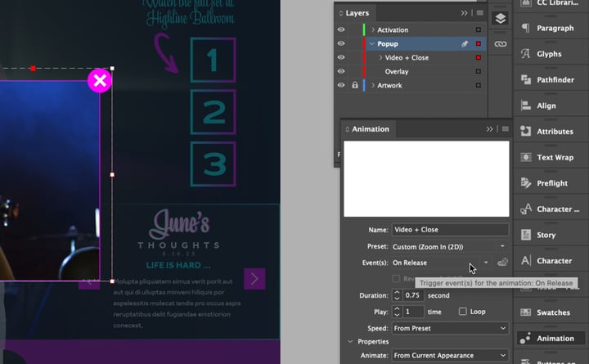
Task: Edit the animation Name field
Action: coord(451,230)
